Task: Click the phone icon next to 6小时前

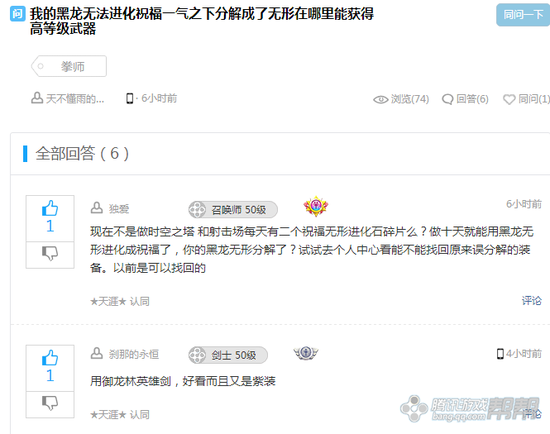Action: (x=129, y=99)
